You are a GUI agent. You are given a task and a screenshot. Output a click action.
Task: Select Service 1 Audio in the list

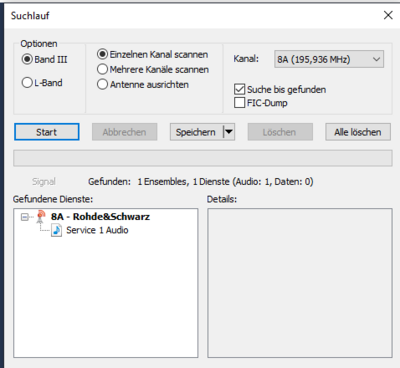point(97,230)
